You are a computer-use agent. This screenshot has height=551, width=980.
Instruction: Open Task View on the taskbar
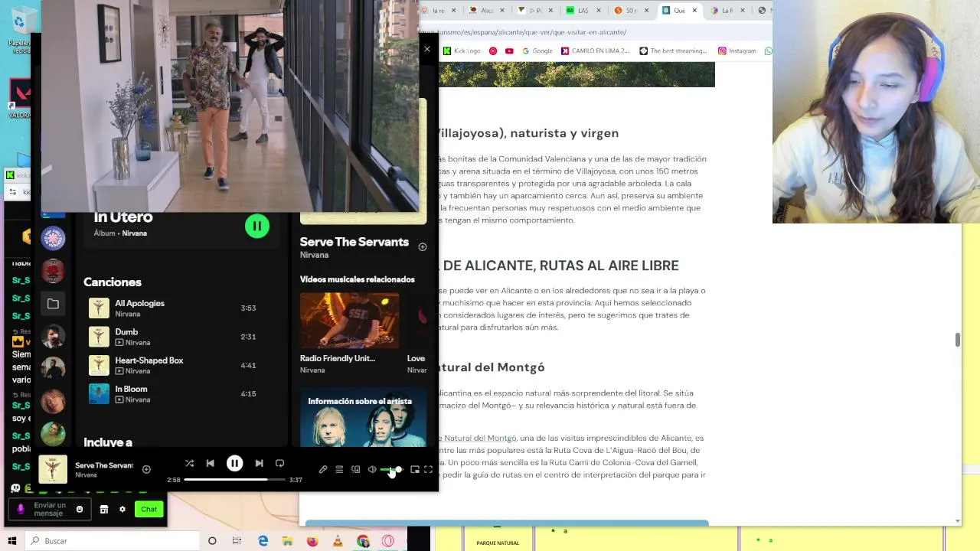[237, 541]
